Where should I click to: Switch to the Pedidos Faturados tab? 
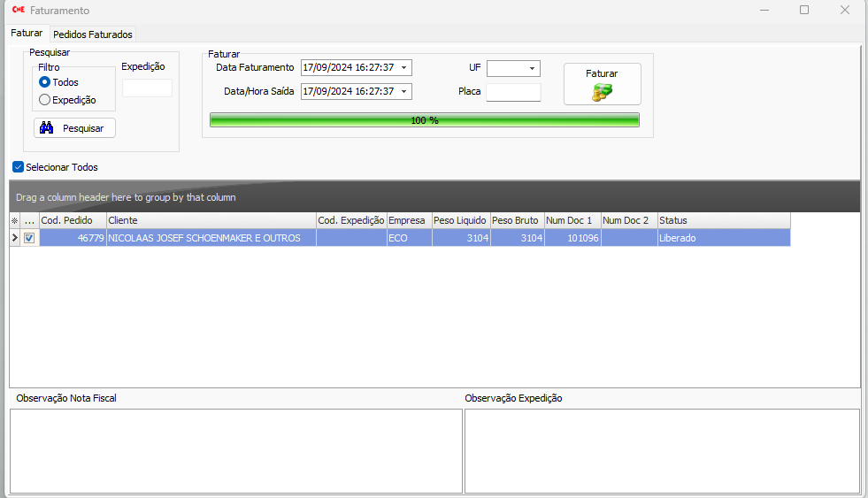point(93,34)
